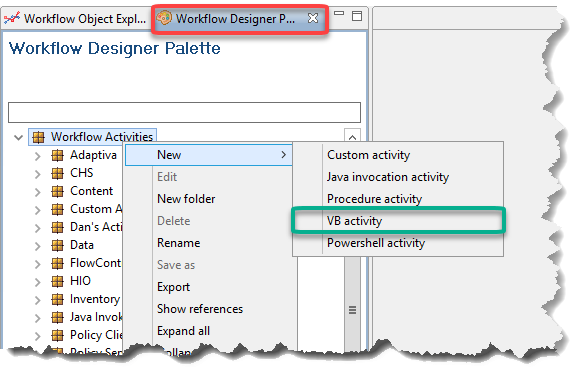Image resolution: width=572 pixels, height=367 pixels.
Task: Expand the Adaptiva folder
Action: click(x=37, y=156)
